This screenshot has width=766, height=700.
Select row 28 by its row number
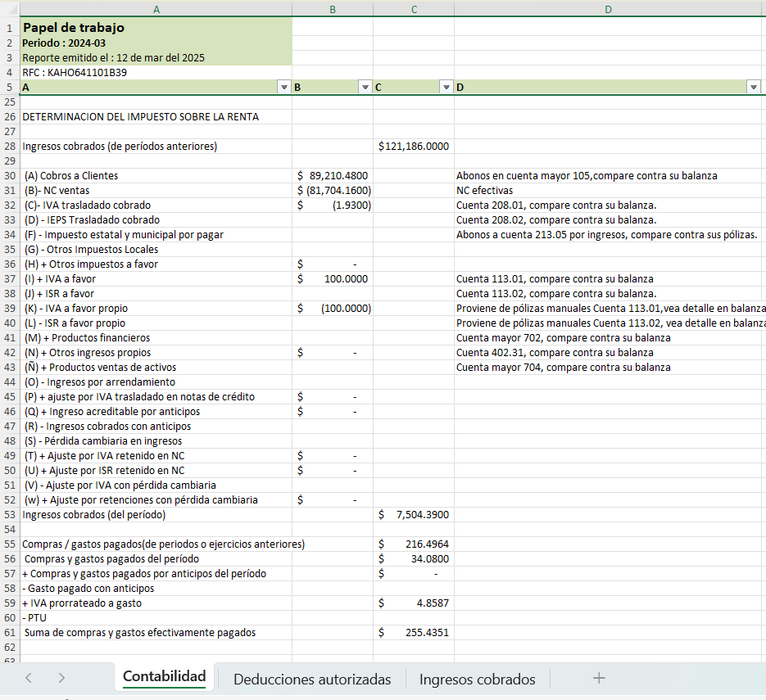[x=10, y=147]
